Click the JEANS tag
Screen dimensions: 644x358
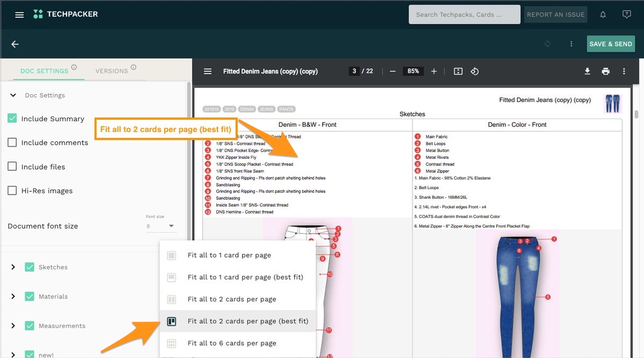267,109
